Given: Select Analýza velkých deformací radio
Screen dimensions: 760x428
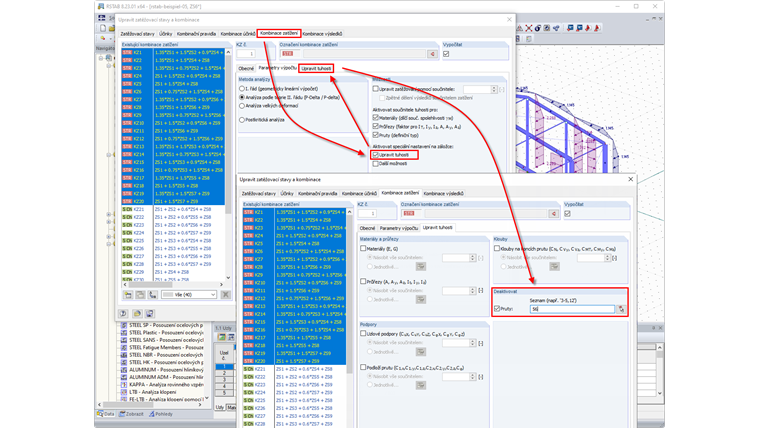Looking at the screenshot, I should 242,106.
